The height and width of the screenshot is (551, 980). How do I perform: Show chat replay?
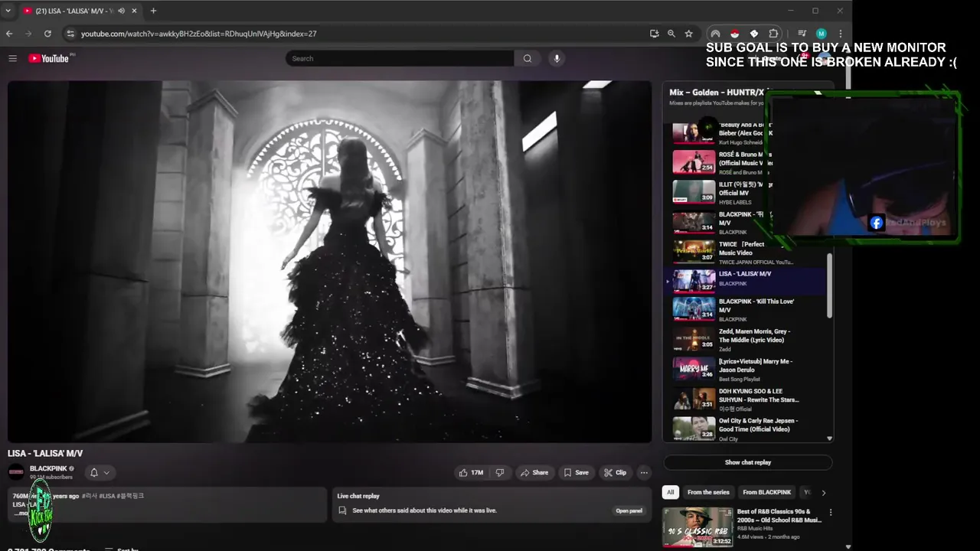(x=748, y=462)
